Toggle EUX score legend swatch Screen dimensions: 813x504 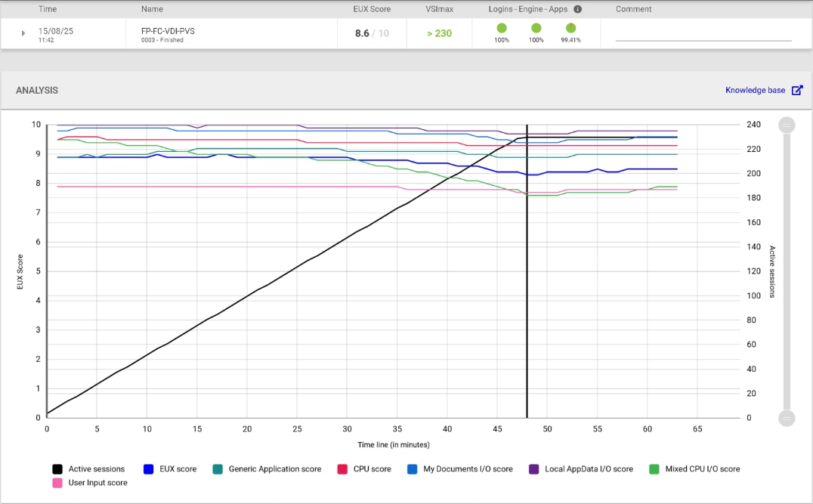148,468
